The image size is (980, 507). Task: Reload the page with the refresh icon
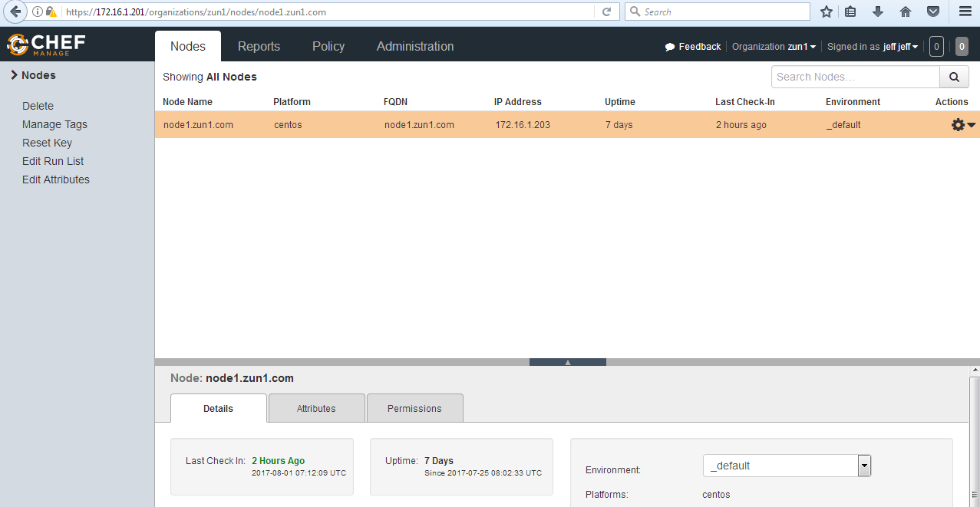pos(606,12)
